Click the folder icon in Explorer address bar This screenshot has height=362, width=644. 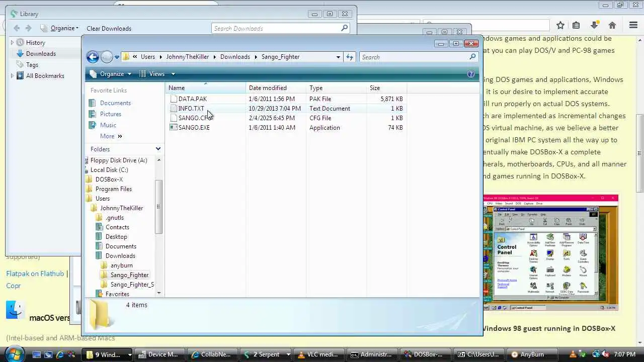coord(126,57)
